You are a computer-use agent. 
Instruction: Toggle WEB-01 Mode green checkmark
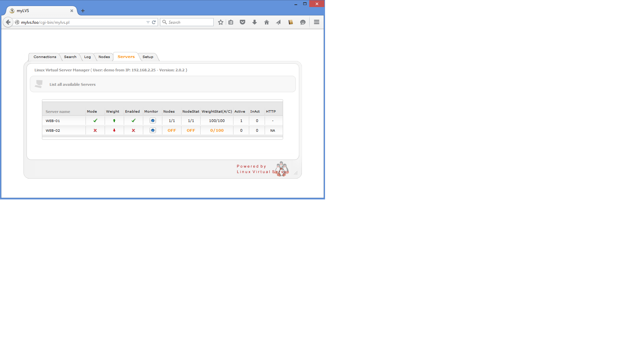click(95, 121)
